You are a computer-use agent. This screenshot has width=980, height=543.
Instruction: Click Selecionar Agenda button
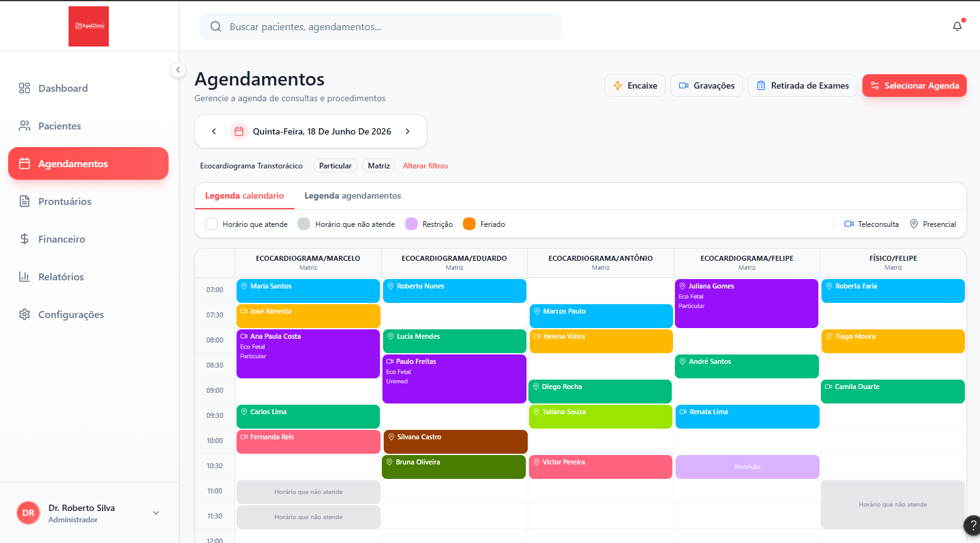click(915, 85)
